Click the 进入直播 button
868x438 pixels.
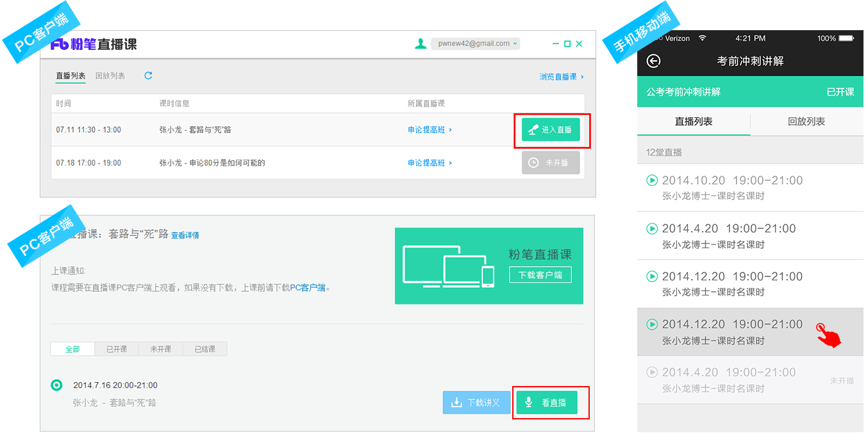(x=551, y=130)
